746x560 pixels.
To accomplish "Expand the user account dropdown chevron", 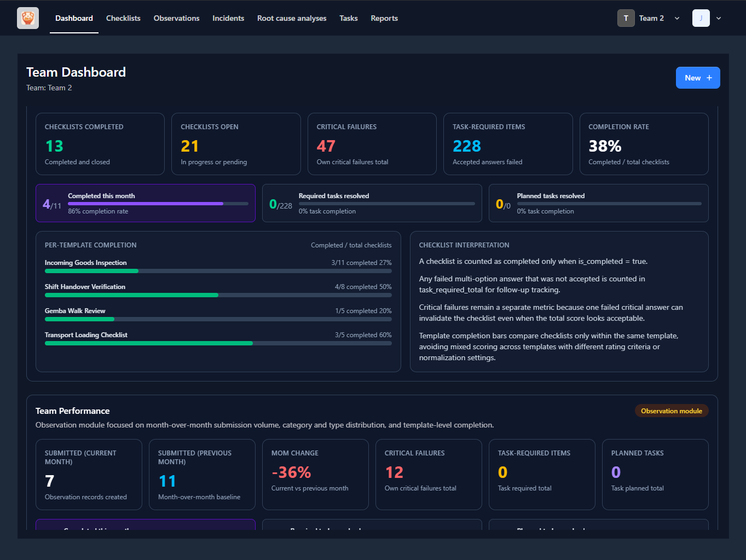I will click(719, 18).
